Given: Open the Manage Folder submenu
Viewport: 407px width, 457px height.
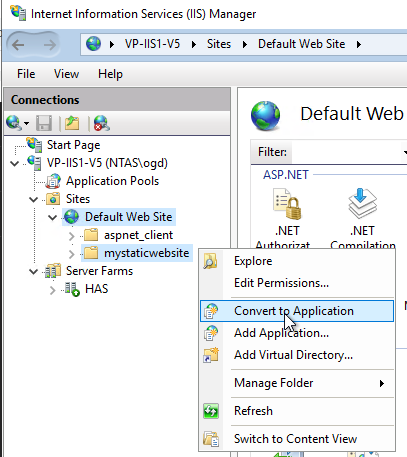Looking at the screenshot, I should tap(297, 383).
